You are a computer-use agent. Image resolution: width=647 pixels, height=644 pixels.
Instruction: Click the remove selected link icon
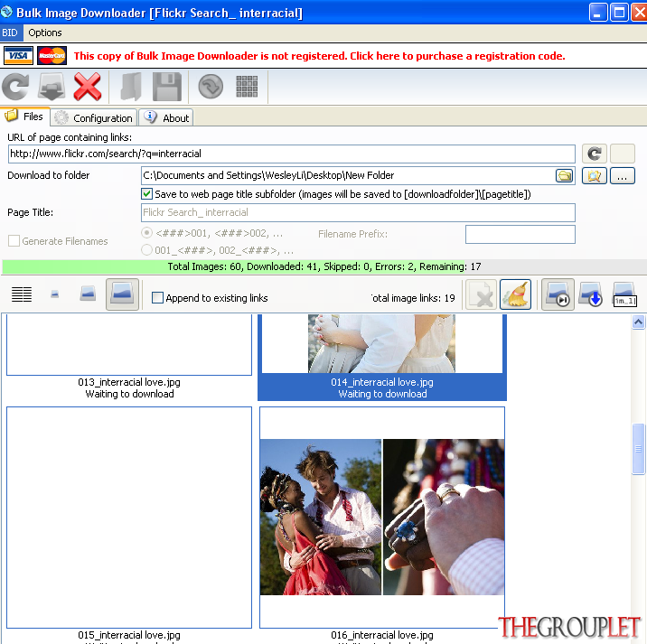[x=481, y=294]
